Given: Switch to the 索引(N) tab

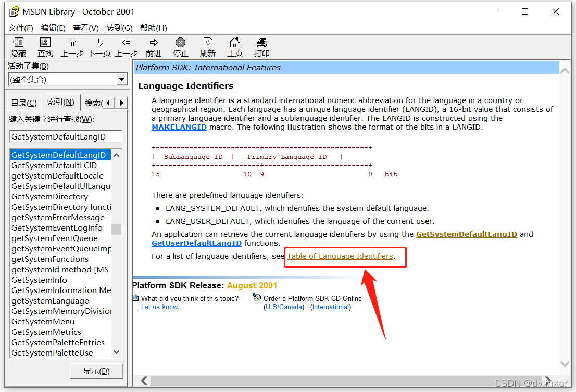Looking at the screenshot, I should point(61,102).
